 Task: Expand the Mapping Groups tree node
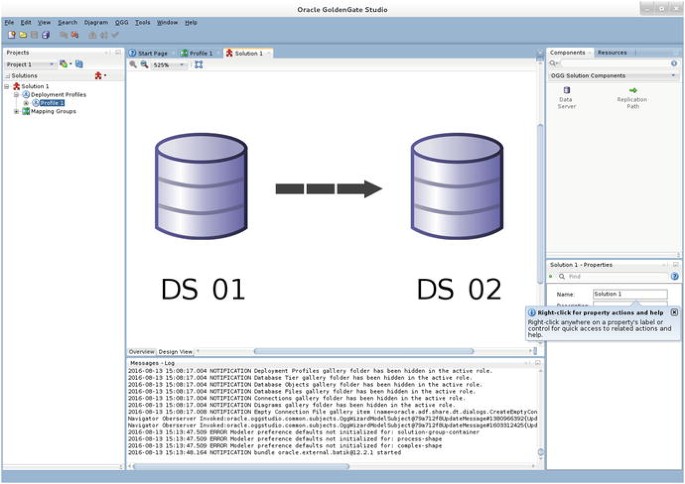tap(16, 111)
